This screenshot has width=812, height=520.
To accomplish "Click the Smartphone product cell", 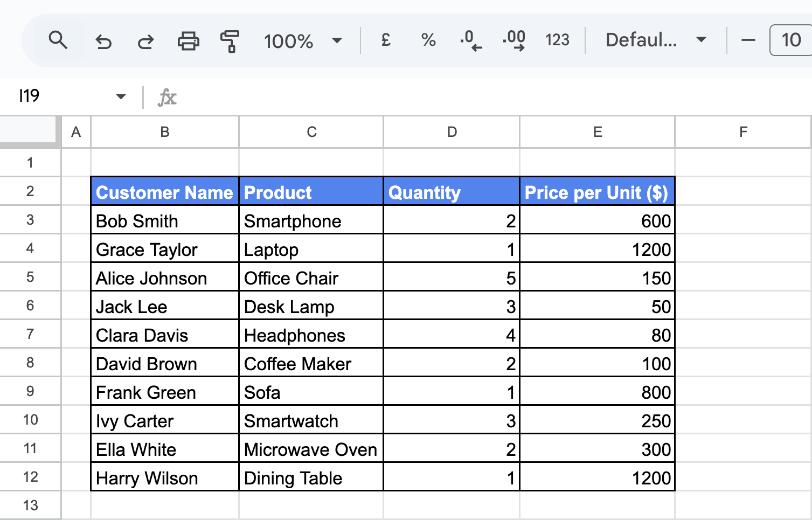I will point(311,220).
